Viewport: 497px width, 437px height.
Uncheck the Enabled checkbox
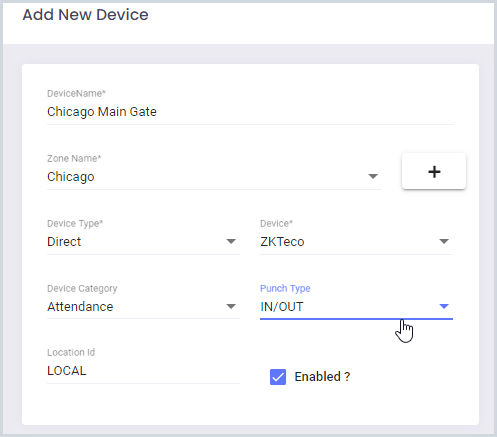278,377
